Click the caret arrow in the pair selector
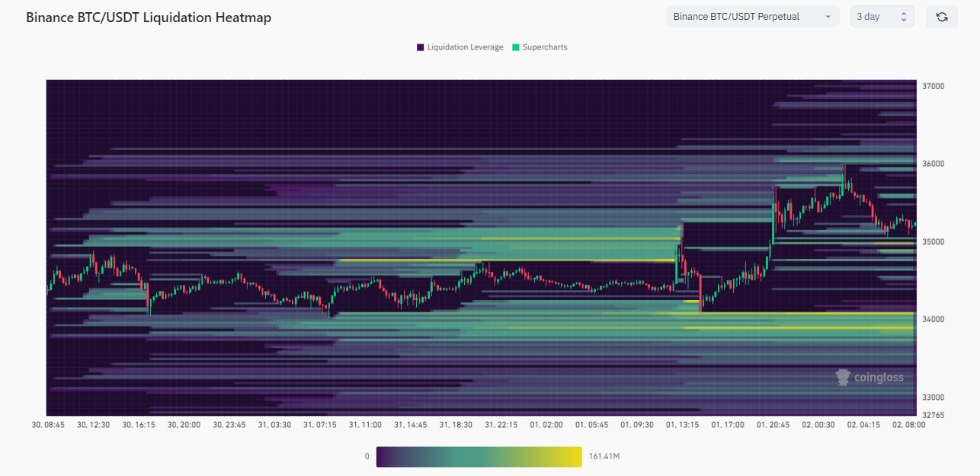The image size is (980, 476). [x=828, y=17]
